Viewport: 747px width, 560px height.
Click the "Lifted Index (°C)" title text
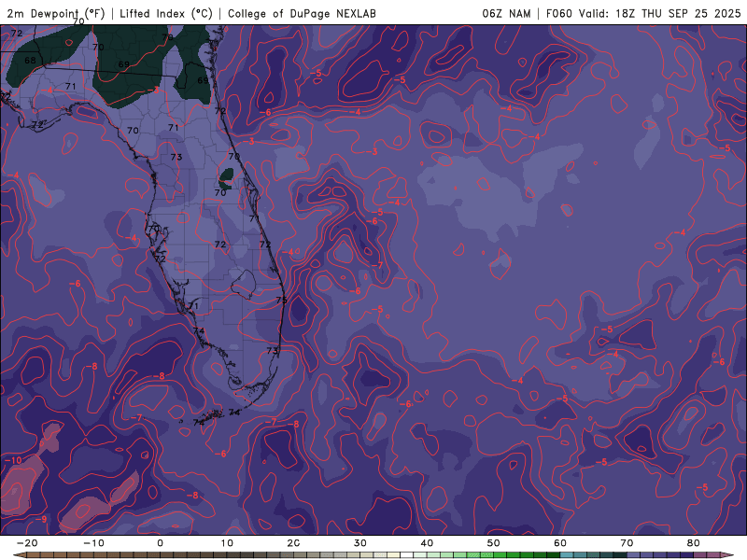[x=166, y=13]
